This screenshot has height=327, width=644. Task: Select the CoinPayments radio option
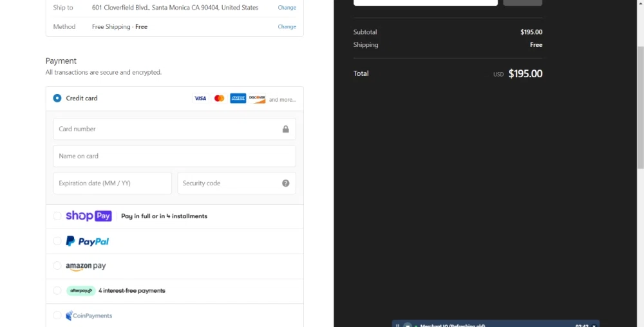[57, 315]
